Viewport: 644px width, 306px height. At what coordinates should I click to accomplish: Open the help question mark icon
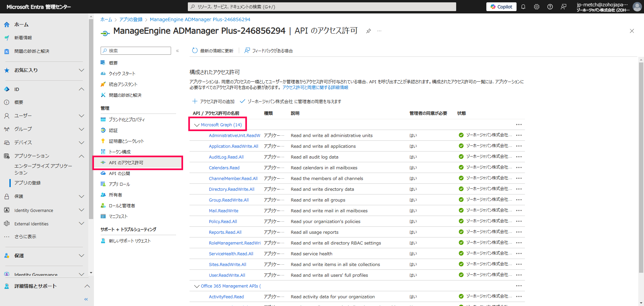(550, 7)
